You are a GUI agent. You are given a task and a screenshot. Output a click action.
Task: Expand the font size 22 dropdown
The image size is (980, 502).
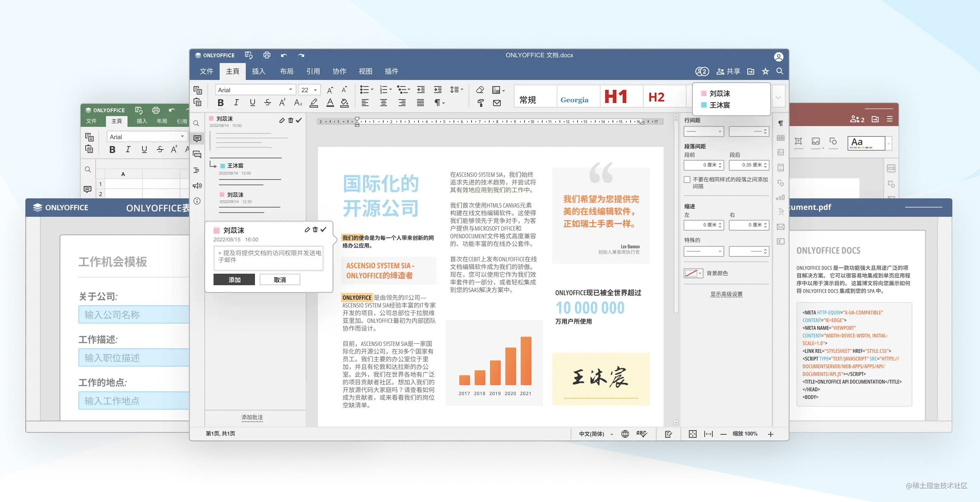click(315, 90)
